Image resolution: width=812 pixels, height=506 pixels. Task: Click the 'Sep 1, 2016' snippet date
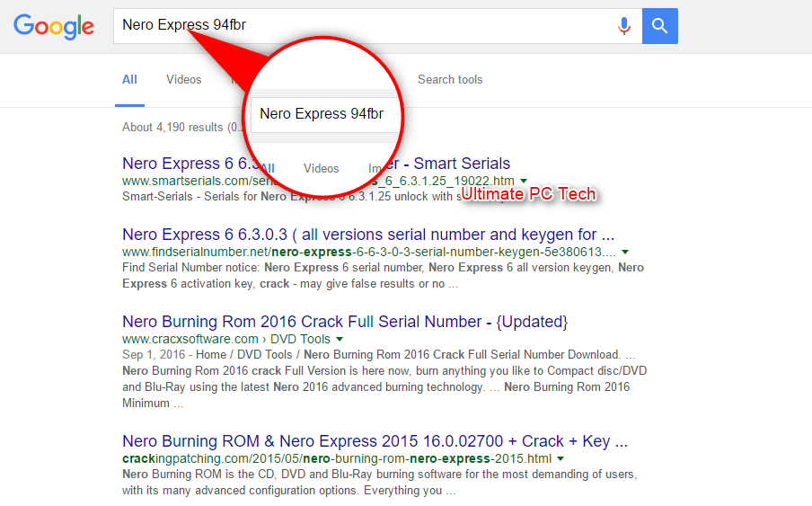tap(154, 355)
